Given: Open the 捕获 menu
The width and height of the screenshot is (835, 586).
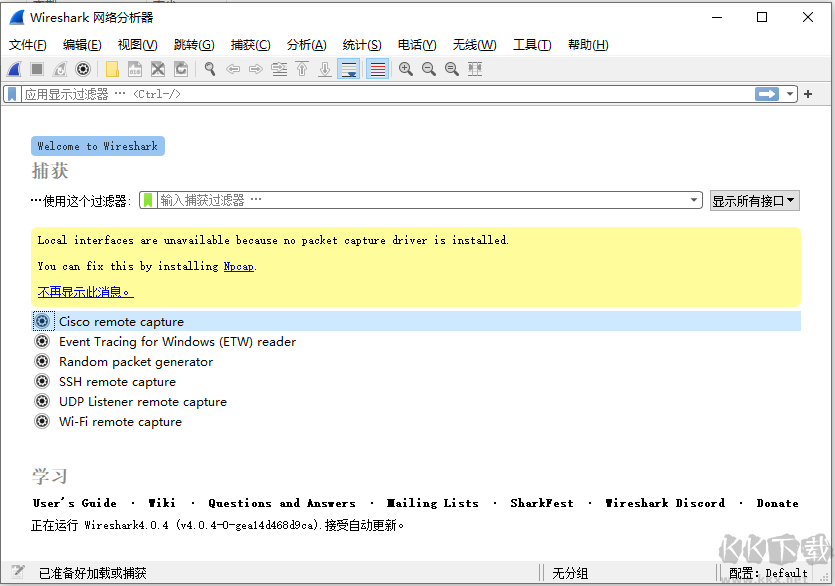Looking at the screenshot, I should click(251, 45).
